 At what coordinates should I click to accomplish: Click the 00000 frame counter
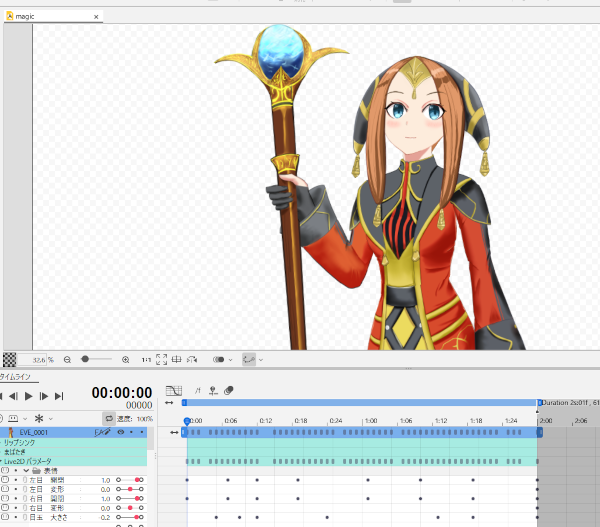click(x=139, y=405)
